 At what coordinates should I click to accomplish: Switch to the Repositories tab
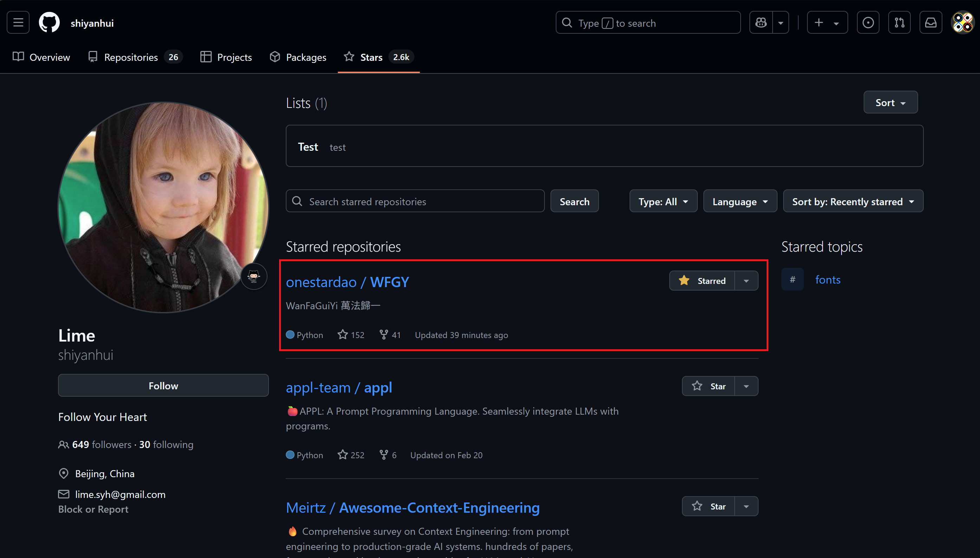131,57
